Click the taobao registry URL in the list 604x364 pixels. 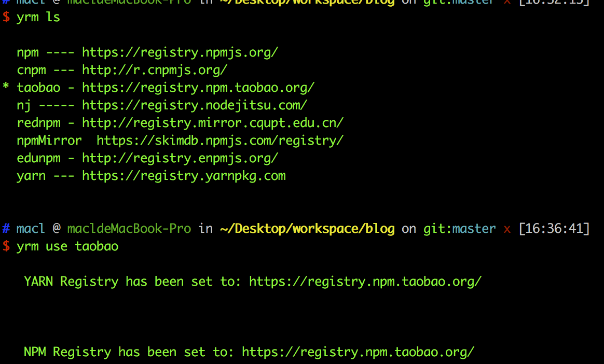point(198,88)
